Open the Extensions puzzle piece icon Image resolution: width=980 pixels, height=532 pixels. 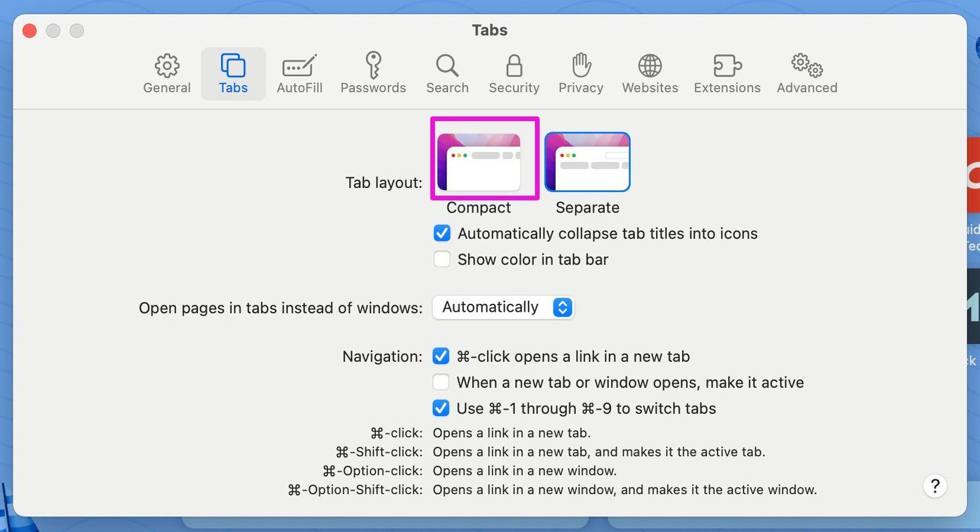727,65
